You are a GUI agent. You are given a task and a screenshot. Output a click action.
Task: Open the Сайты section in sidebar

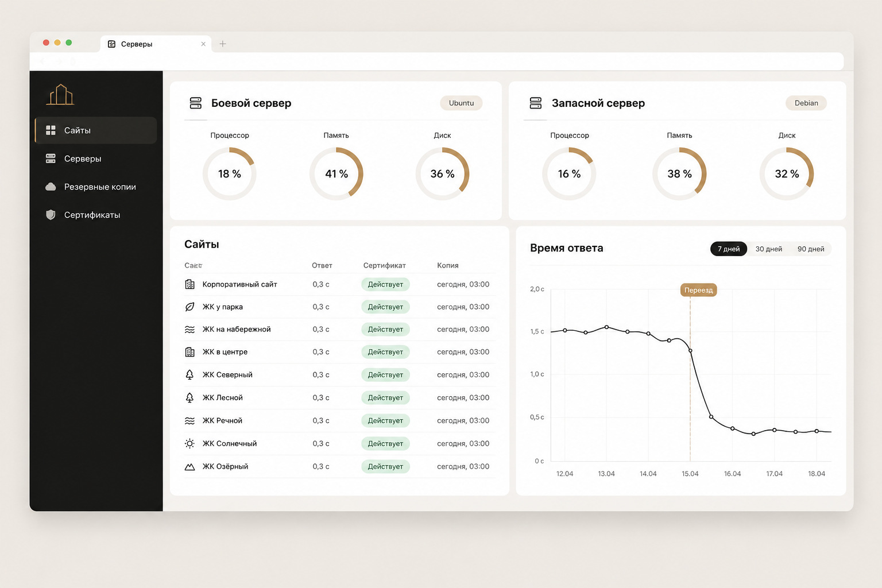coord(96,130)
